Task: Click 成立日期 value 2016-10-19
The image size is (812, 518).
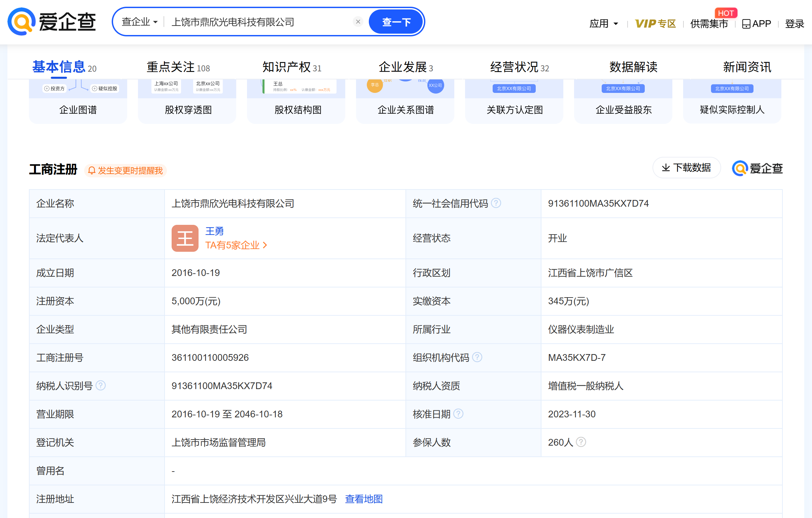Action: tap(196, 273)
